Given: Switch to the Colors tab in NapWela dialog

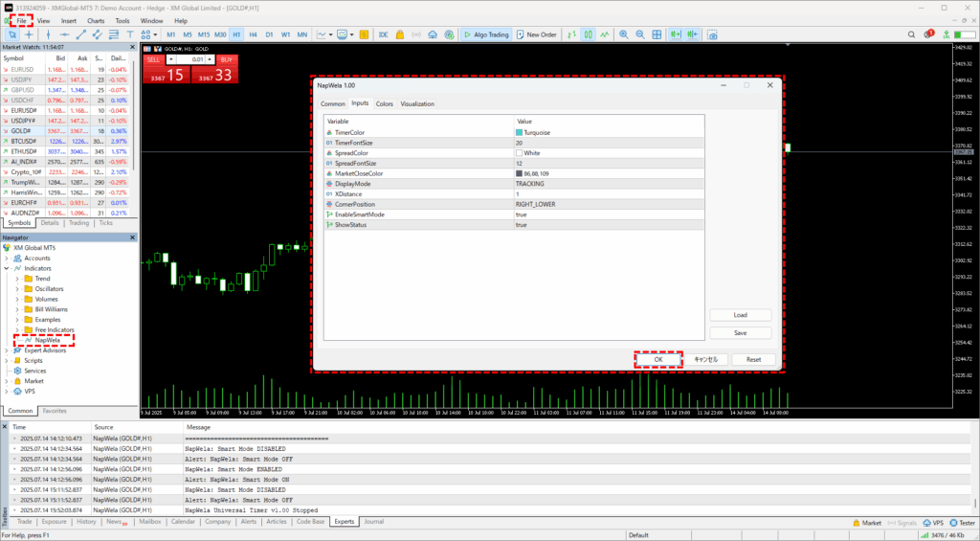Looking at the screenshot, I should point(385,103).
